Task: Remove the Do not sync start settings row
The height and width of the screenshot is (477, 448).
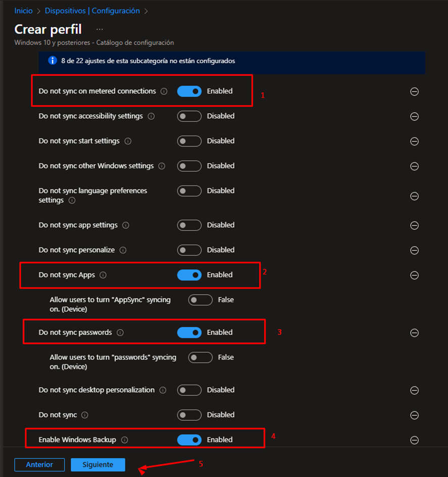Action: coord(414,141)
